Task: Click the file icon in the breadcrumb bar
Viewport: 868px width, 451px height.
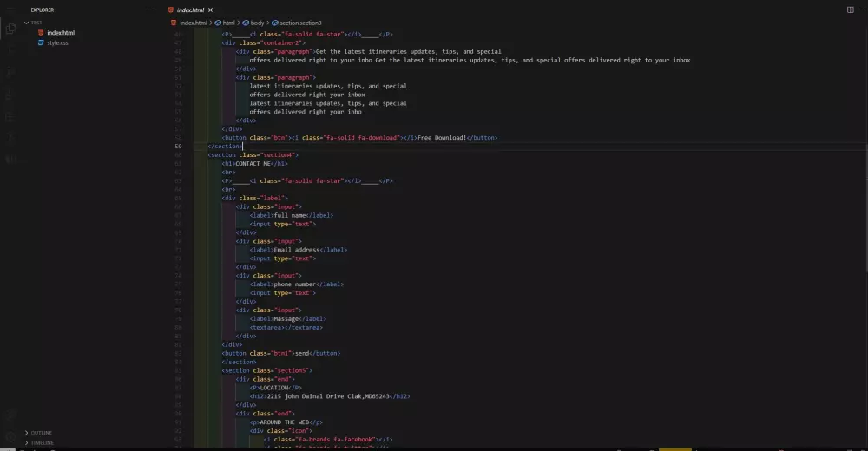Action: (x=174, y=23)
